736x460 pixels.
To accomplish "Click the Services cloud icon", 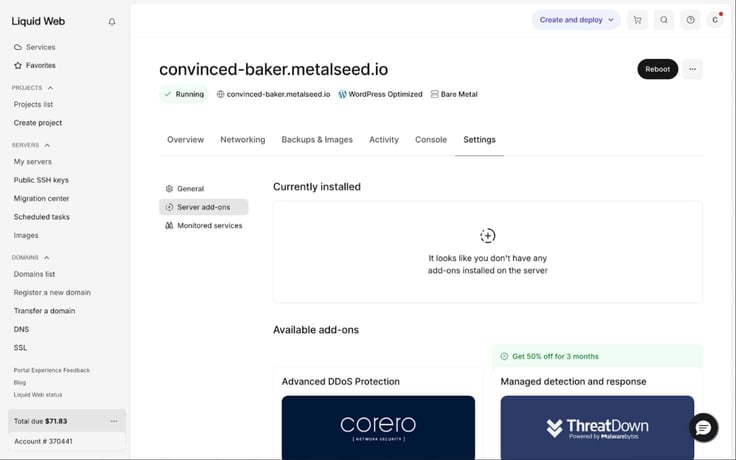I will tap(18, 47).
